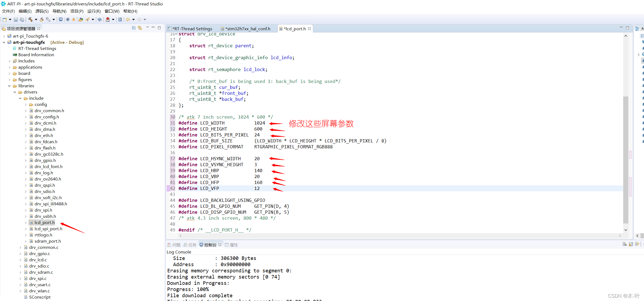
Task: Click the wrench settings toolbar icon
Action: (48, 19)
